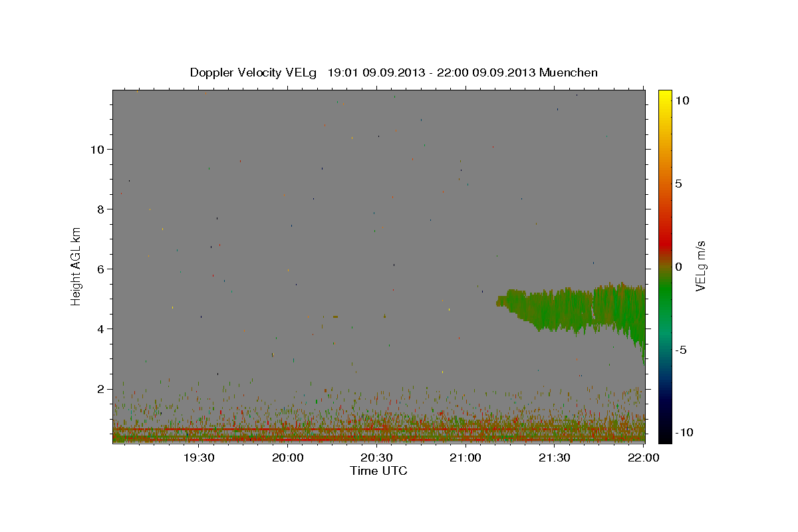Click the height tick label 8

[100, 209]
